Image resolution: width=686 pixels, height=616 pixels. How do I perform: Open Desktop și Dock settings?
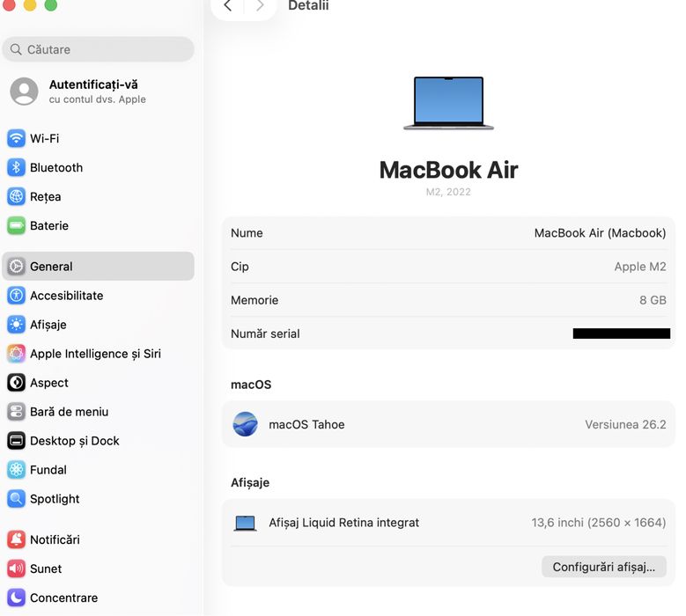98,441
